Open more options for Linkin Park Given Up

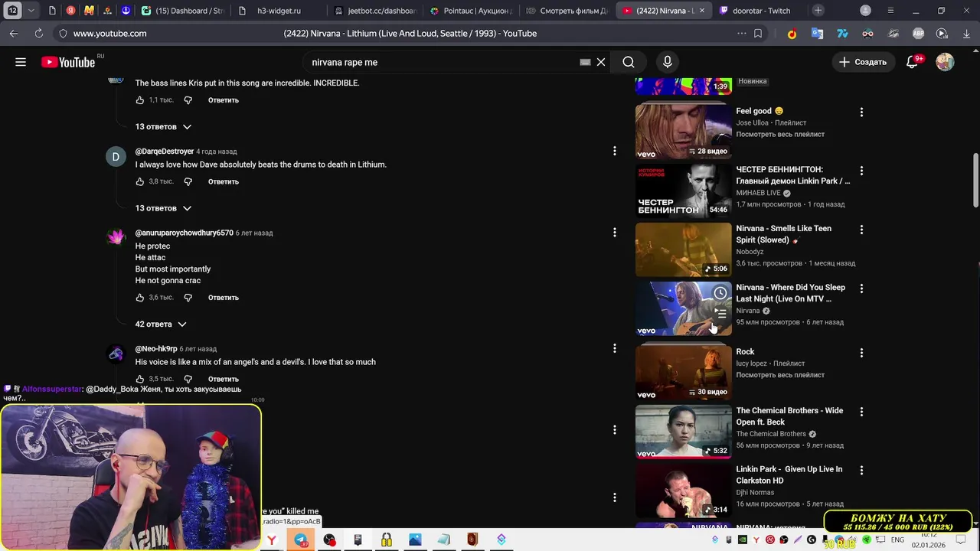861,471
